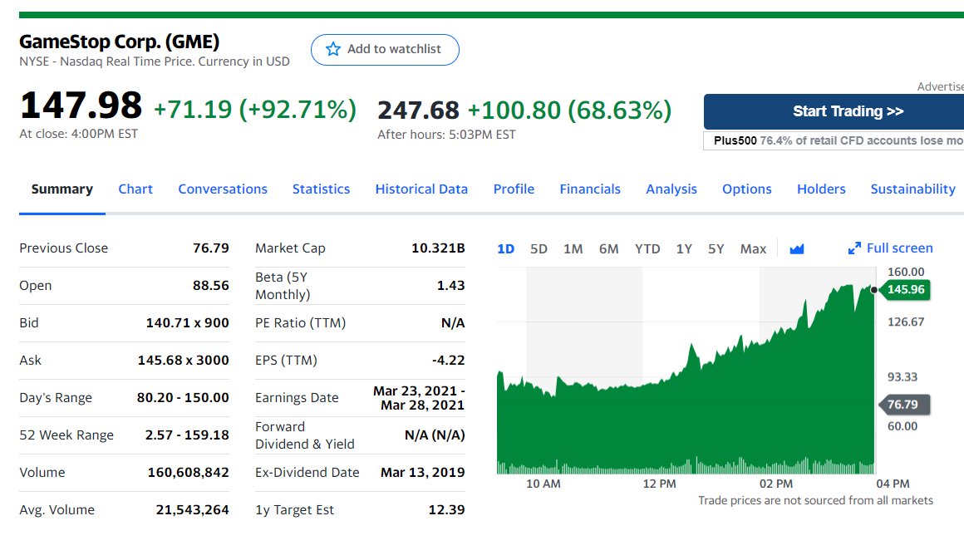The height and width of the screenshot is (560, 964).
Task: Click the Previous Close label
Action: tap(63, 248)
